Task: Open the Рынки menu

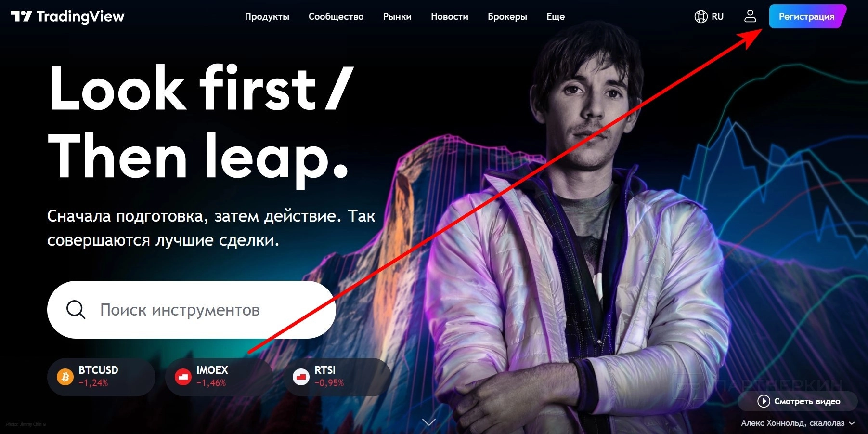Action: 397,16
